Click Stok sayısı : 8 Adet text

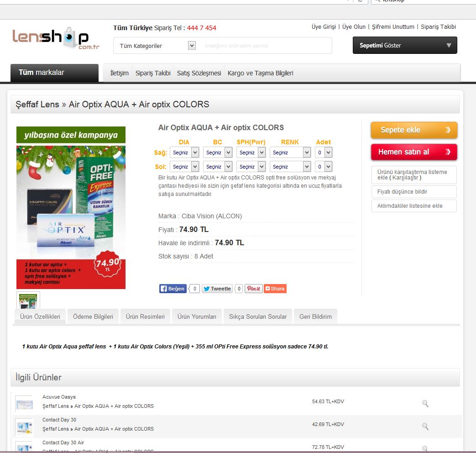(x=185, y=256)
